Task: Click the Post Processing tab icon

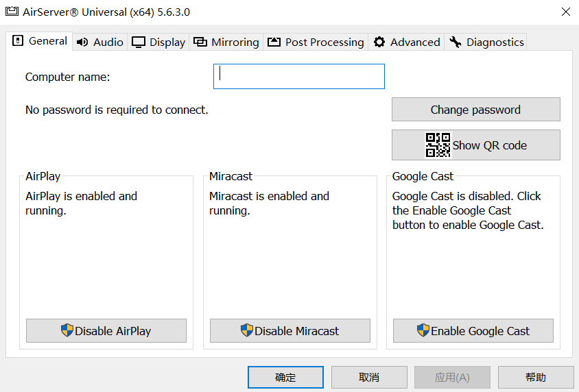Action: [274, 42]
